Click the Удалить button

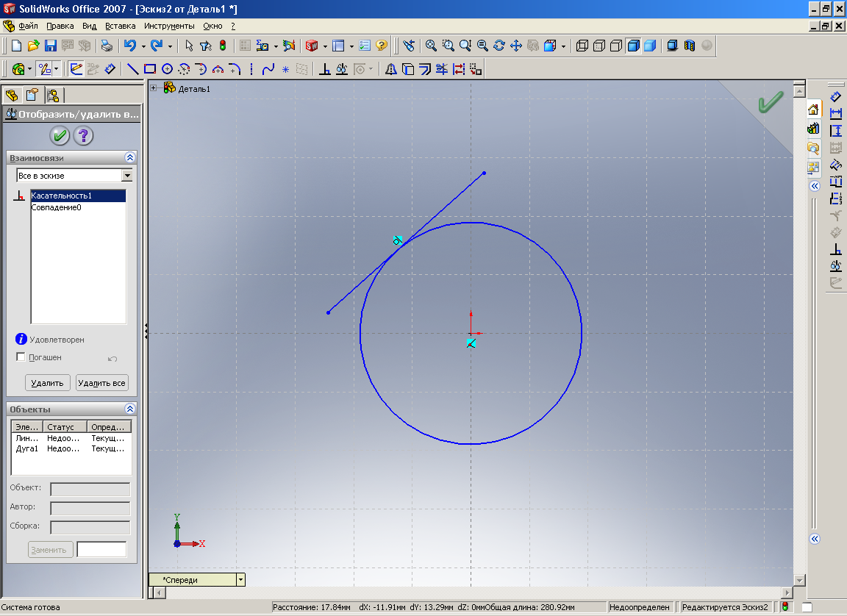tap(48, 383)
